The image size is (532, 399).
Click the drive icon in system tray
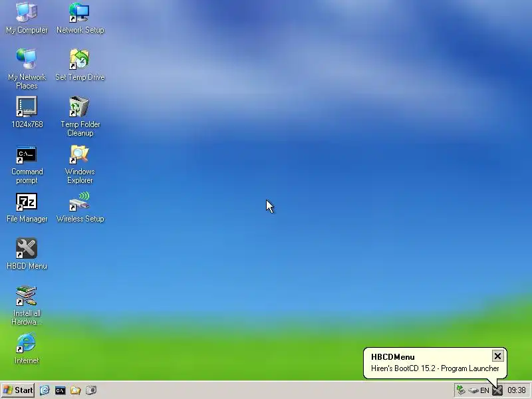[473, 390]
